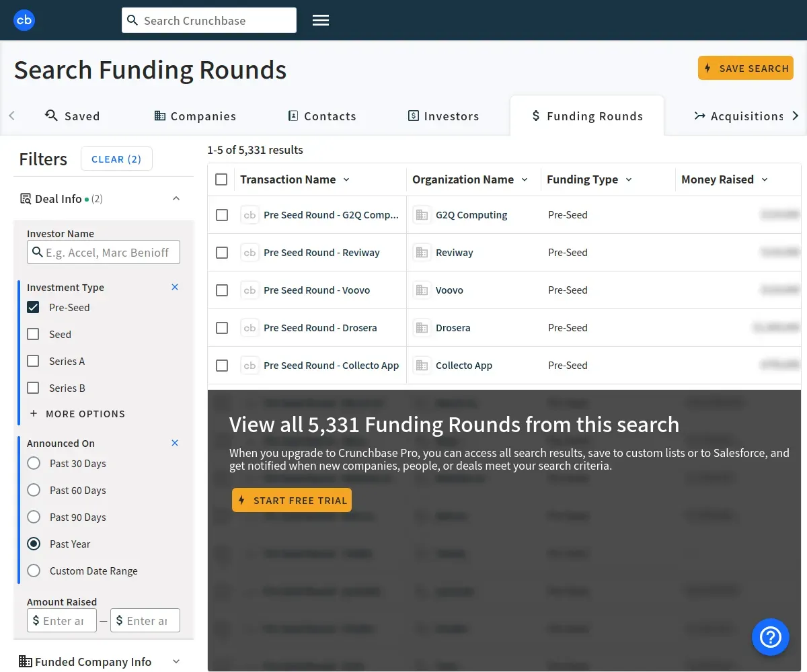
Task: Click G2Q Computing organization icon
Action: pos(422,215)
